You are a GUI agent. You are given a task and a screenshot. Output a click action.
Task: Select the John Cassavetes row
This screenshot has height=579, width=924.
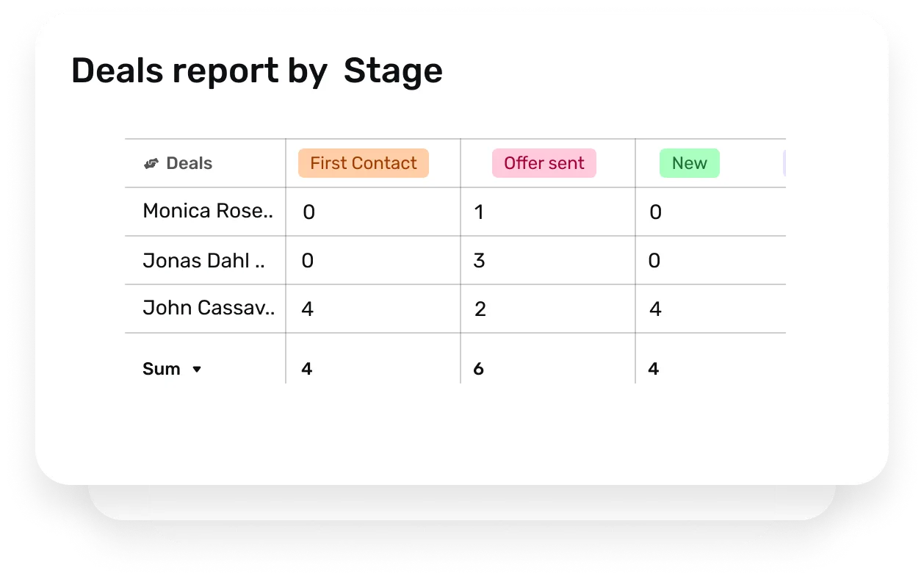[x=208, y=308]
